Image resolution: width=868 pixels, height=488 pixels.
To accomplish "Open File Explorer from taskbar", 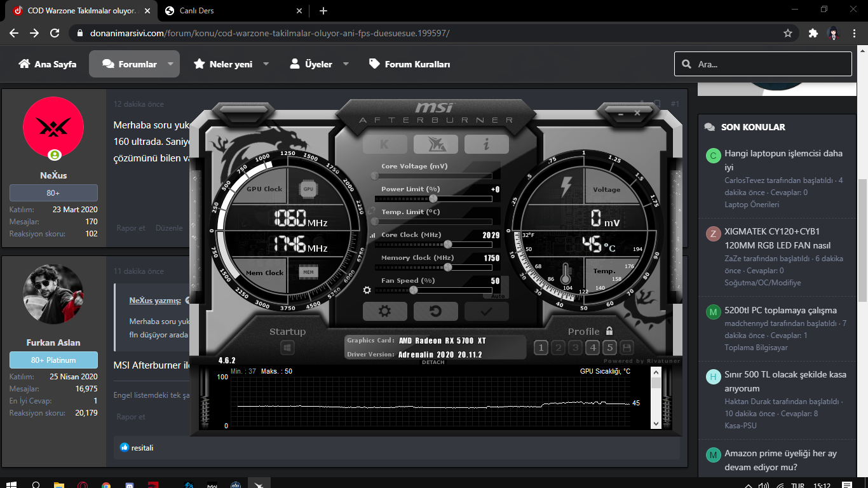I will click(59, 485).
